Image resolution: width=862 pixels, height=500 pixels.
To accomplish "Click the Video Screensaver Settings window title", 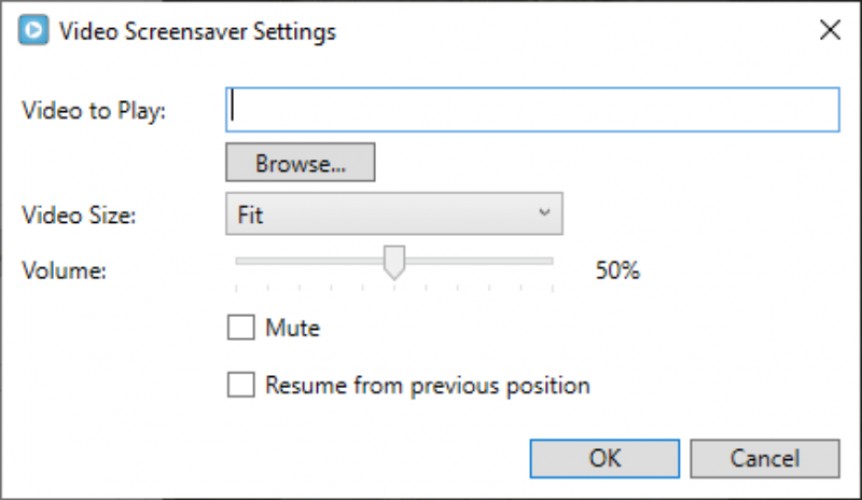I will pyautogui.click(x=198, y=31).
